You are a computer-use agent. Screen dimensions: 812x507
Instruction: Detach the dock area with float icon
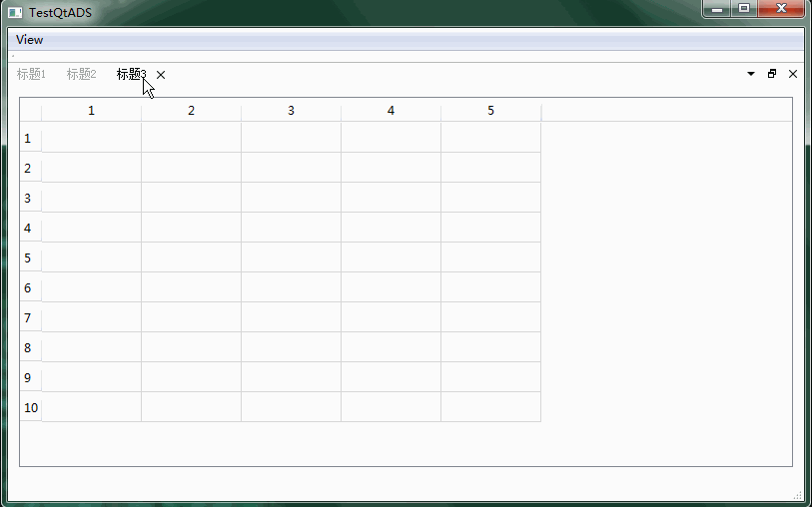pos(772,74)
